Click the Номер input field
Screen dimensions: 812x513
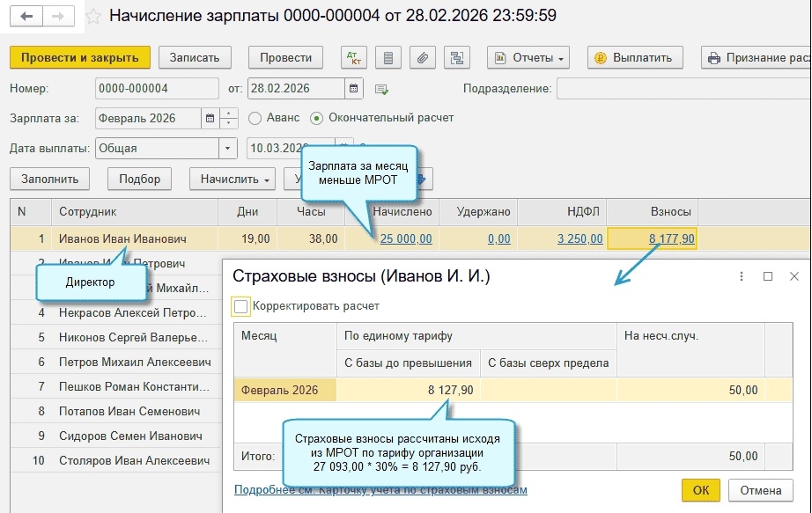coord(157,89)
